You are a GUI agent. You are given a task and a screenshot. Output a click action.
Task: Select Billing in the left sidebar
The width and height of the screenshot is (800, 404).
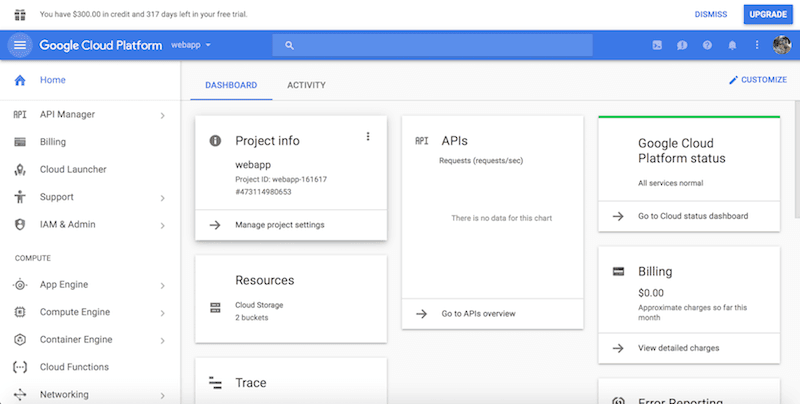tap(52, 142)
